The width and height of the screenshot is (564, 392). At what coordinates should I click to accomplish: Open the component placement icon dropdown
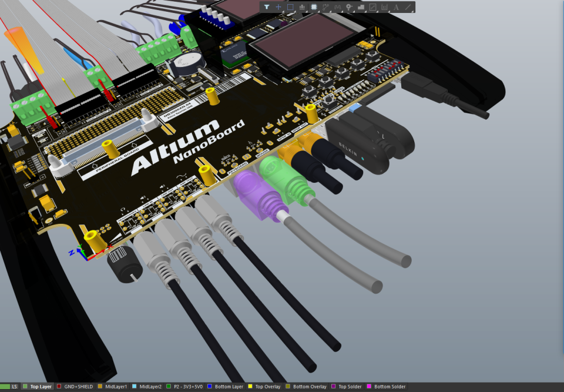318,11
